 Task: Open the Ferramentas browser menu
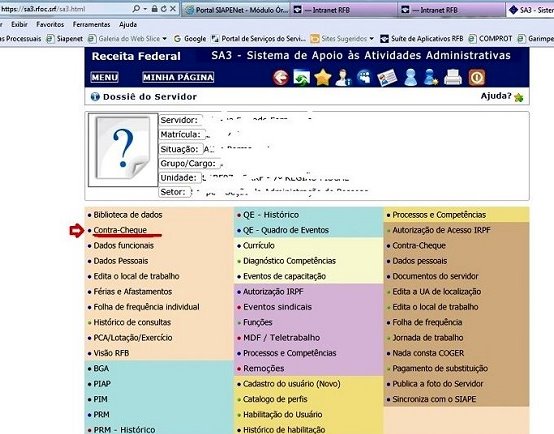tap(92, 24)
